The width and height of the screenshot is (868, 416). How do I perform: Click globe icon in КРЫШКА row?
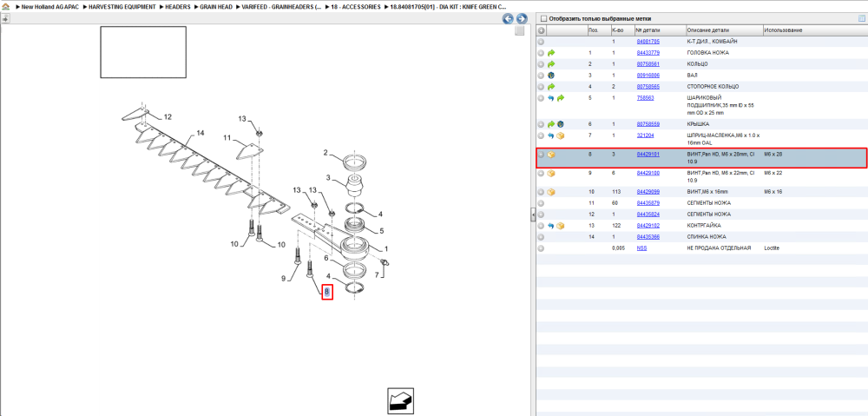pyautogui.click(x=560, y=124)
